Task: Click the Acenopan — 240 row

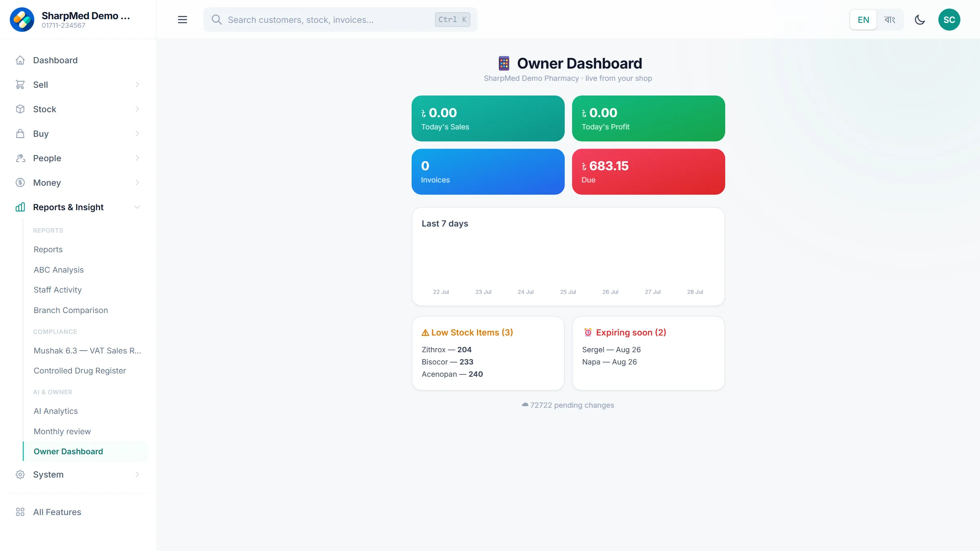Action: [x=452, y=374]
